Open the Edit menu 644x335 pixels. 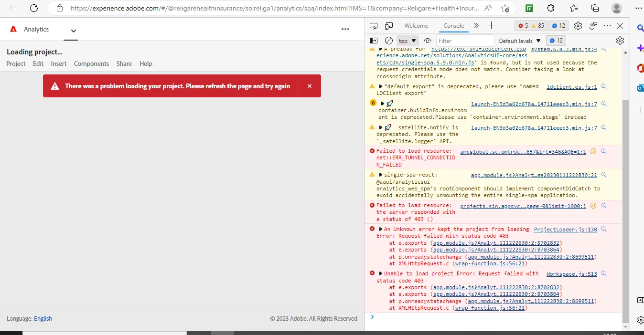[38, 63]
